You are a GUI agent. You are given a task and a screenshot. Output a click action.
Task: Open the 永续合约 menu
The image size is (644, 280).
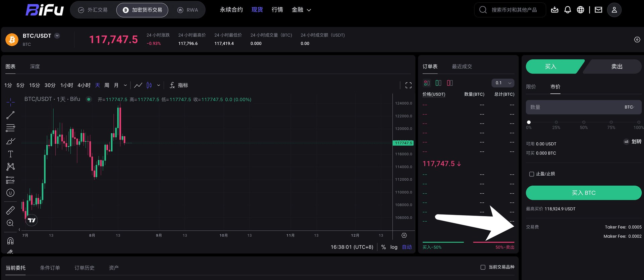[x=231, y=10]
